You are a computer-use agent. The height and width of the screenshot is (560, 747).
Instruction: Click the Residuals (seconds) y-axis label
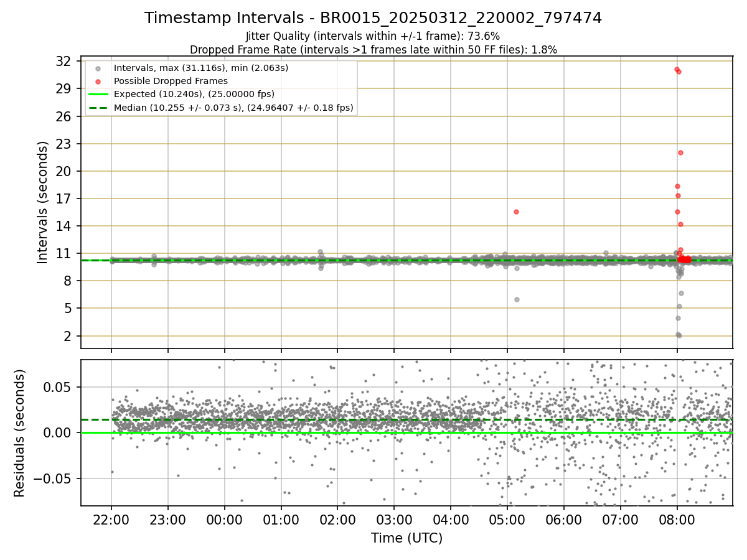click(20, 433)
